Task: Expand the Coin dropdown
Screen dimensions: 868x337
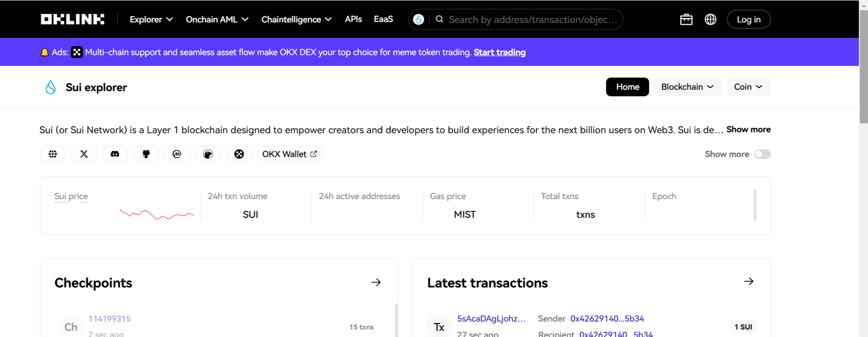Action: [x=748, y=87]
